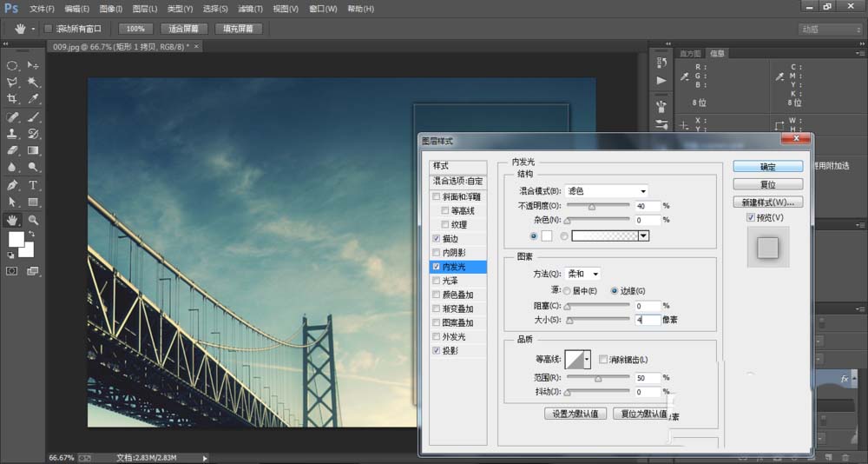The width and height of the screenshot is (868, 464).
Task: Select the Pen tool
Action: [x=12, y=185]
